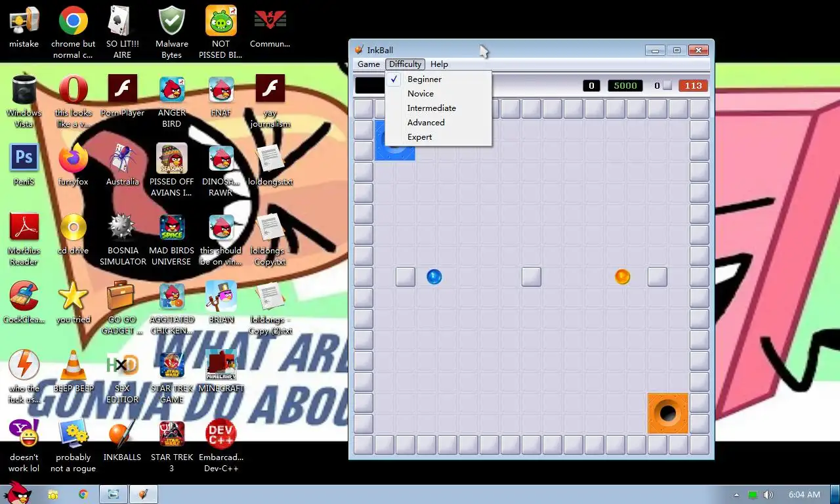
Task: Open the 'loldongs - Copy.txt' file
Action: (x=270, y=238)
